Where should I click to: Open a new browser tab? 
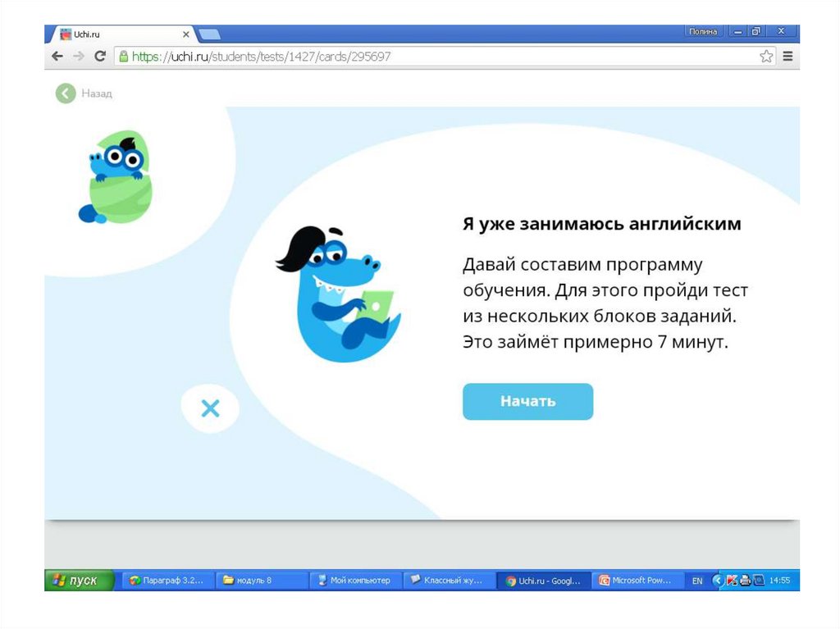click(209, 34)
